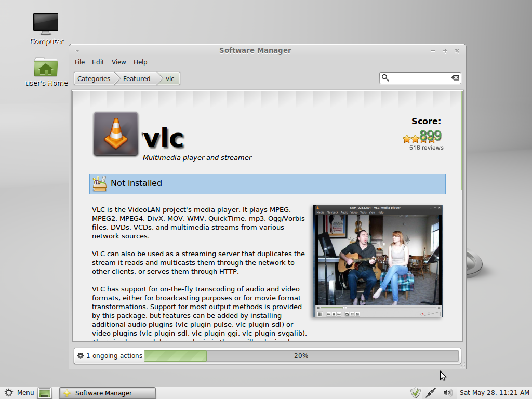
Task: Click the ongoing actions gear icon
Action: click(81, 355)
